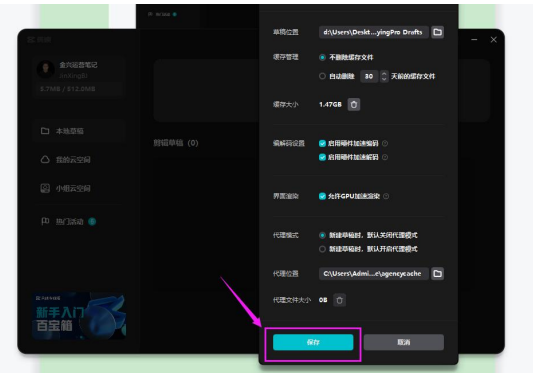Click info icon beside hardware encoding option
Screen dimensions: 533x373
pos(385,143)
